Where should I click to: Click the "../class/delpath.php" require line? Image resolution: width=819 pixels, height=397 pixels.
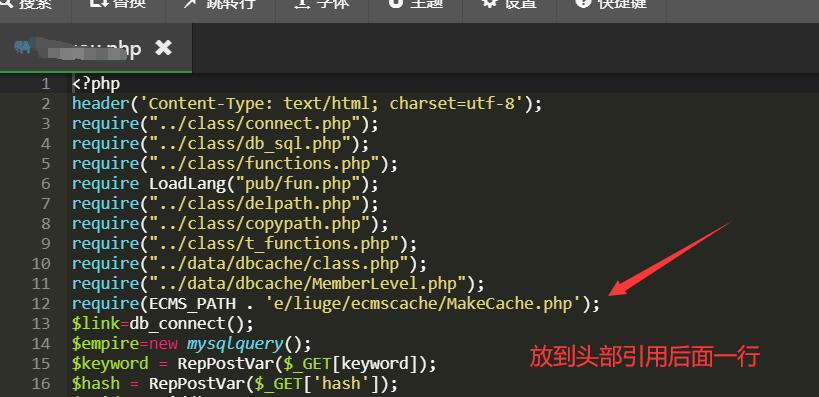pyautogui.click(x=225, y=203)
